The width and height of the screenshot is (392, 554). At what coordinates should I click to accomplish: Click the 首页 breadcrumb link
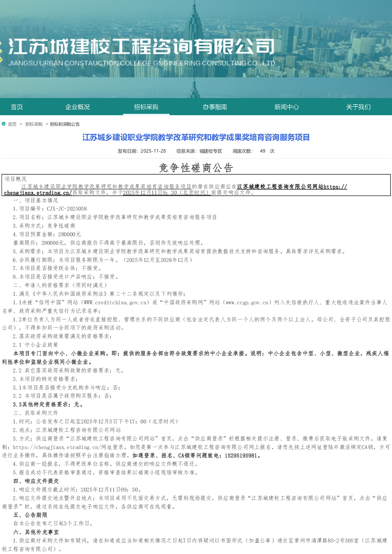12,124
